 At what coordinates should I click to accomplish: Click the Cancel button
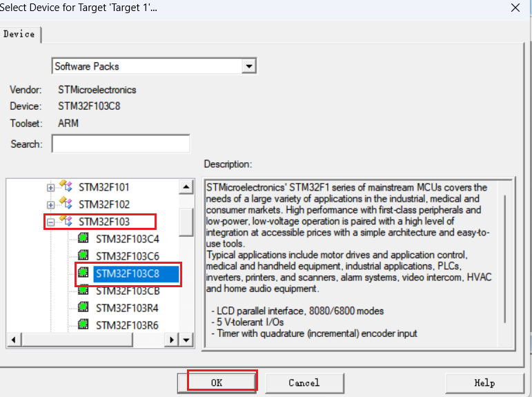(x=304, y=383)
